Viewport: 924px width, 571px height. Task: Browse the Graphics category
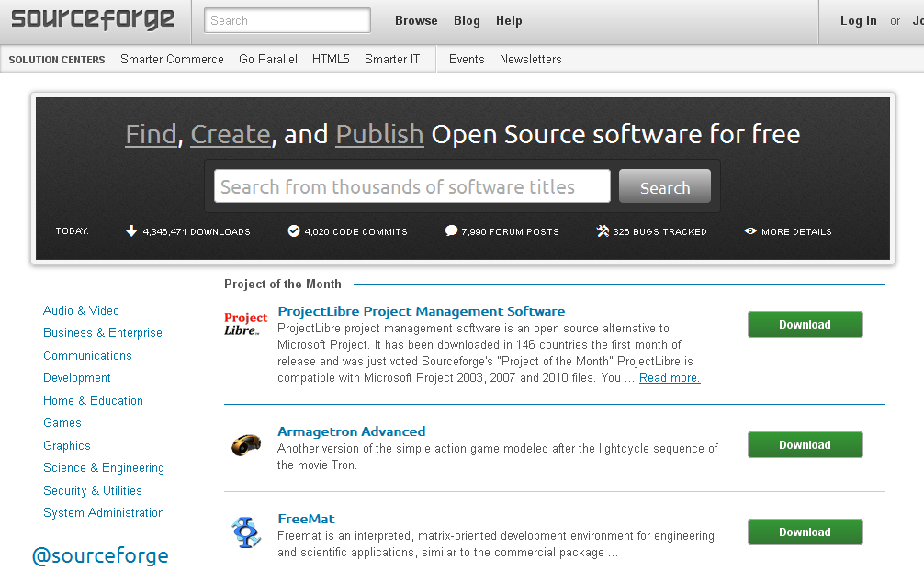(66, 445)
